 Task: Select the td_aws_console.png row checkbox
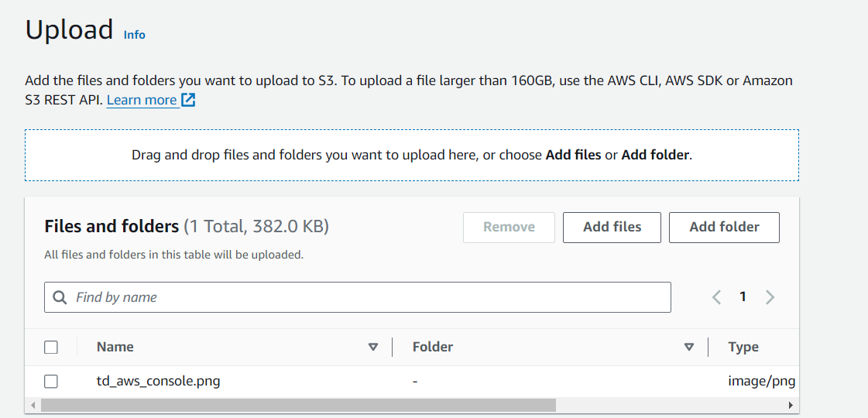click(x=51, y=381)
